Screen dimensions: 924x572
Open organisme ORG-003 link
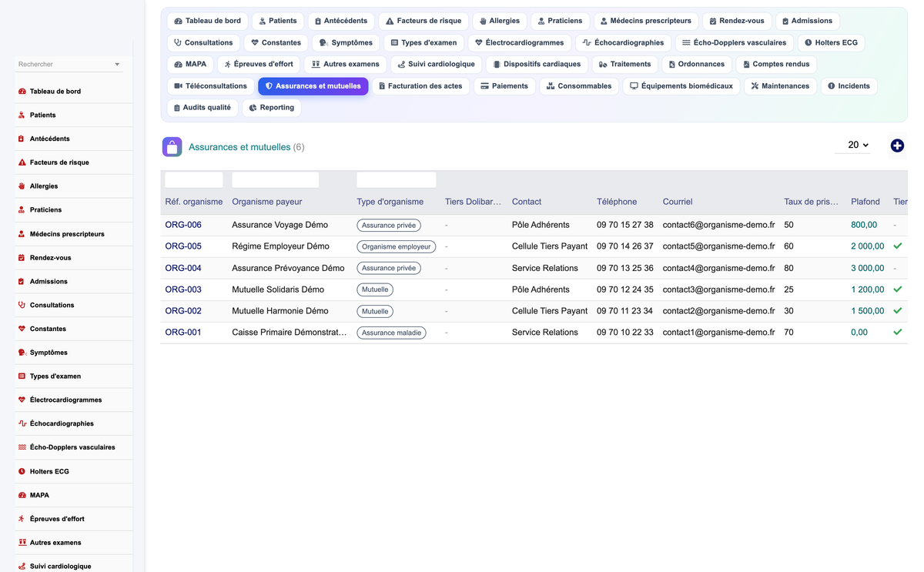coord(183,289)
